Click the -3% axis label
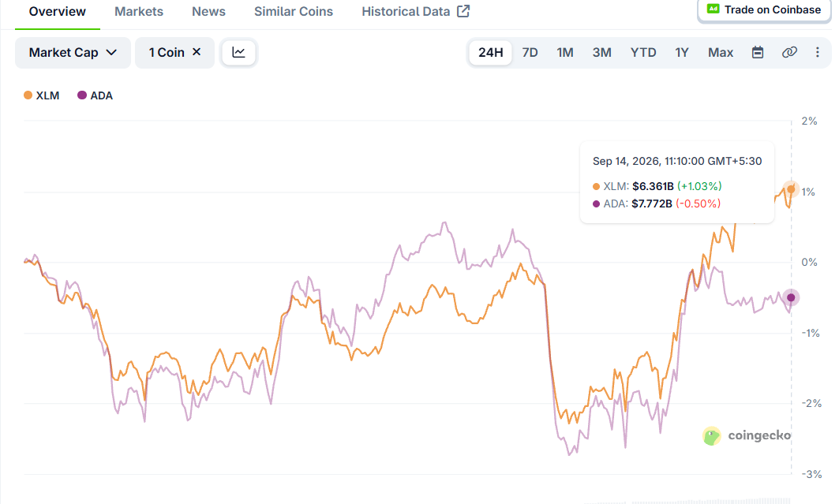Screen dimensions: 839x504 (x=811, y=474)
